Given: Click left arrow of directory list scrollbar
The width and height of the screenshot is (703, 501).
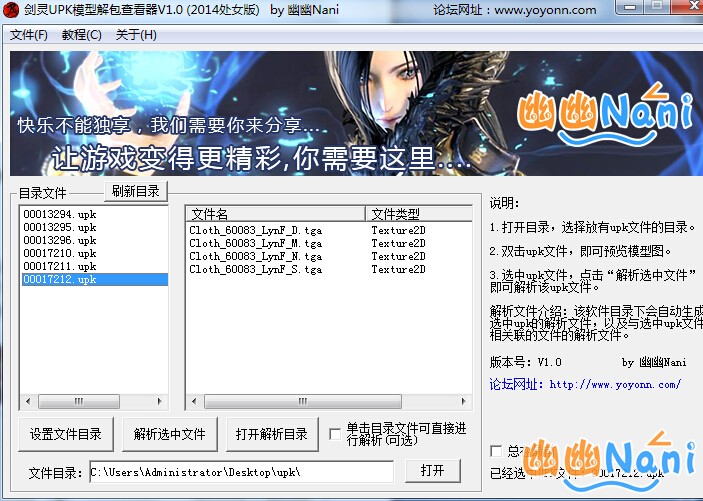Looking at the screenshot, I should pyautogui.click(x=28, y=401).
